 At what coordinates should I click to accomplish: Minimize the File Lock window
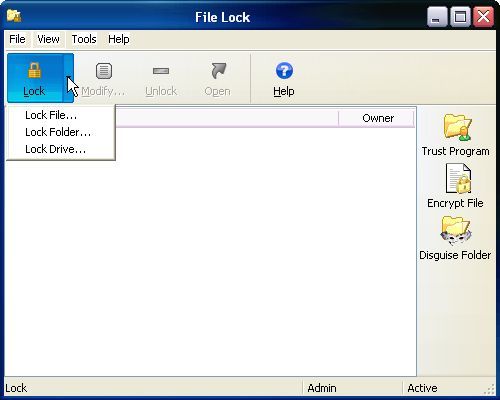pyautogui.click(x=438, y=16)
